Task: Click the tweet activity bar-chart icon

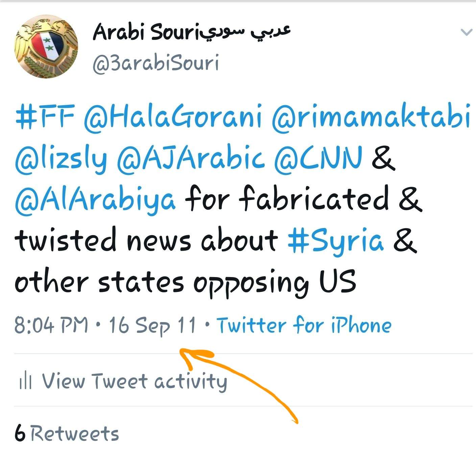Action: click(x=26, y=382)
